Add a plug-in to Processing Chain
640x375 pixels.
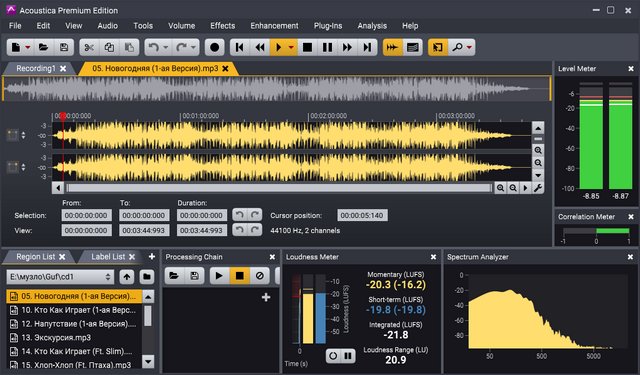point(266,297)
